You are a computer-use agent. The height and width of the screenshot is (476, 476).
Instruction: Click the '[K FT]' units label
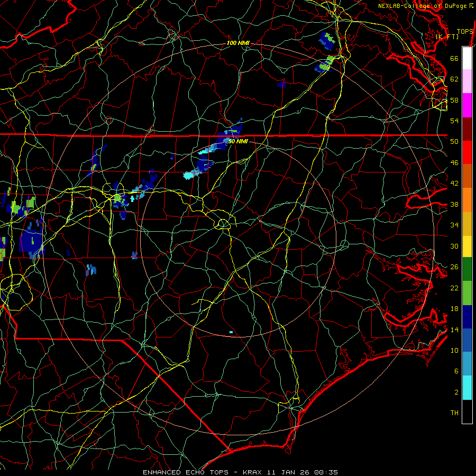pos(447,36)
